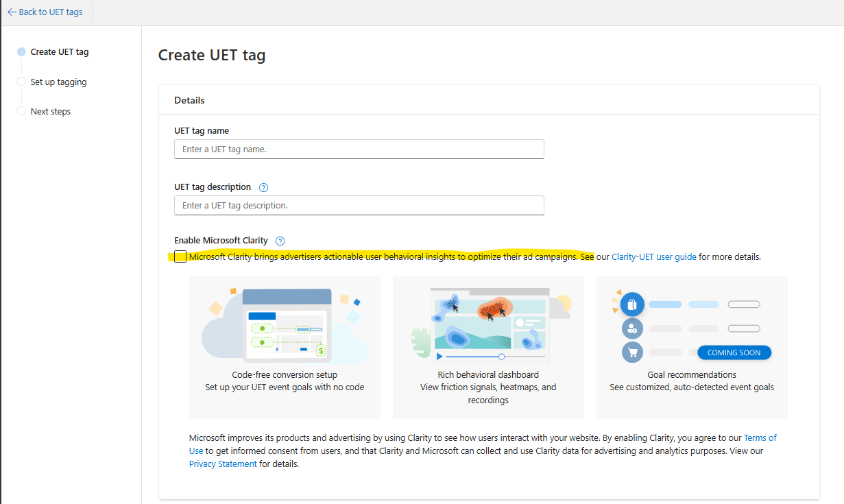Open the Privacy Statement link
The width and height of the screenshot is (844, 504).
223,464
